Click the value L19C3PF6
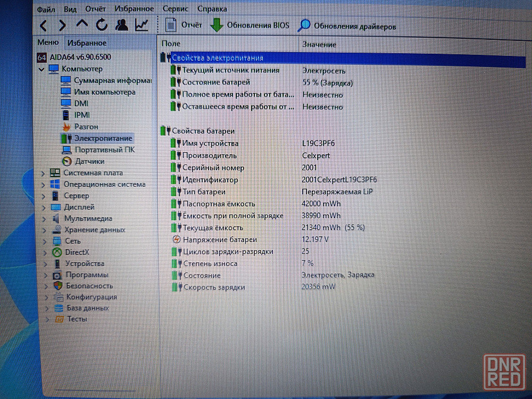Viewport: 532px width, 399px height. 318,144
